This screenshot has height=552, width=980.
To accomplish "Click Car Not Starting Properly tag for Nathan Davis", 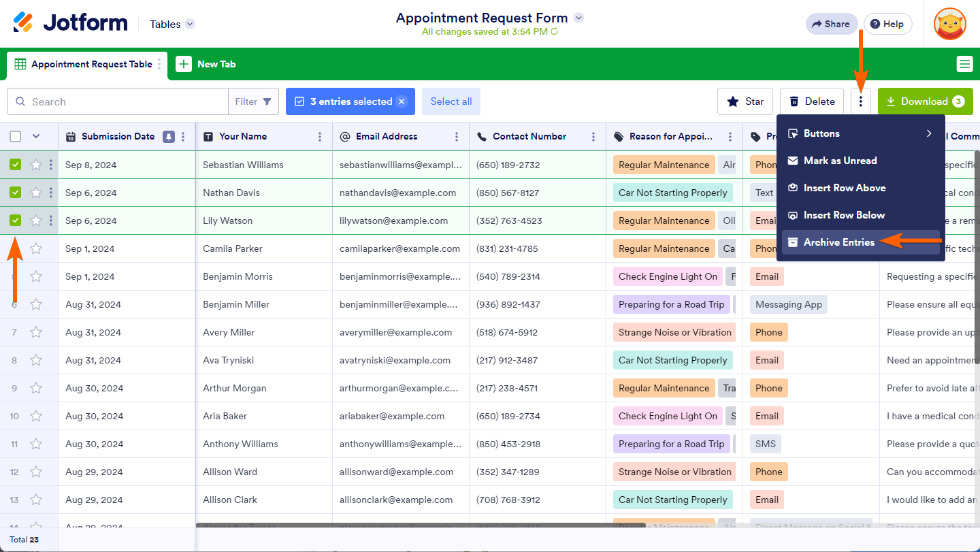I will pos(673,193).
